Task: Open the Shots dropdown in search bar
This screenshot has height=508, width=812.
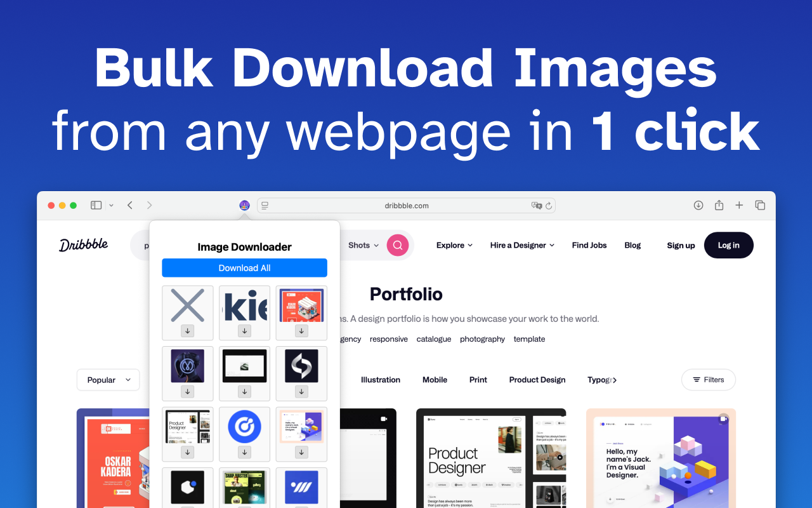Action: click(x=363, y=245)
